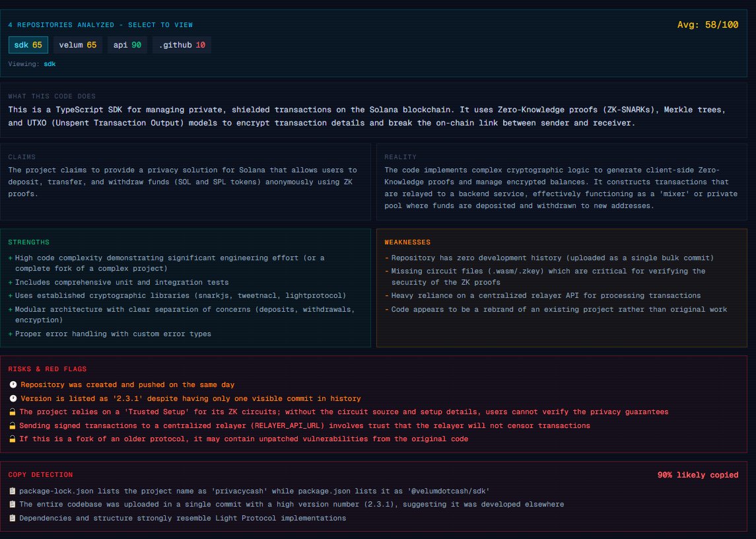Click the WEAKNESSES section heading

(407, 242)
